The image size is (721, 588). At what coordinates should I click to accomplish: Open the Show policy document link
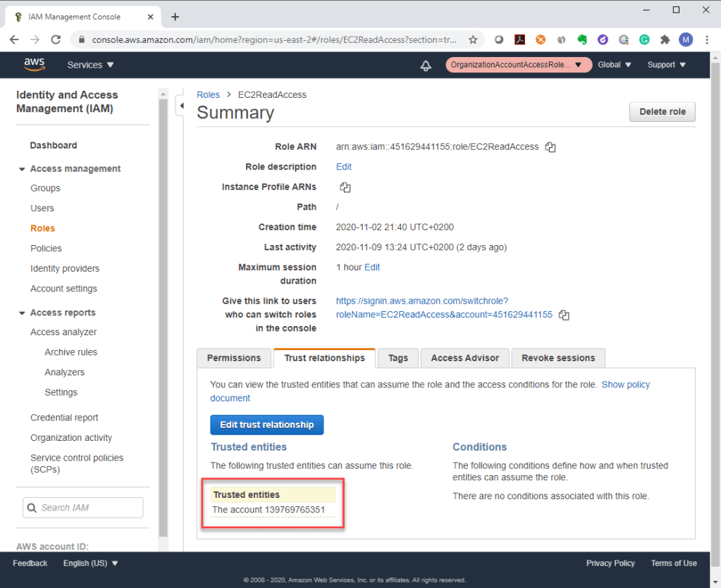click(x=625, y=384)
